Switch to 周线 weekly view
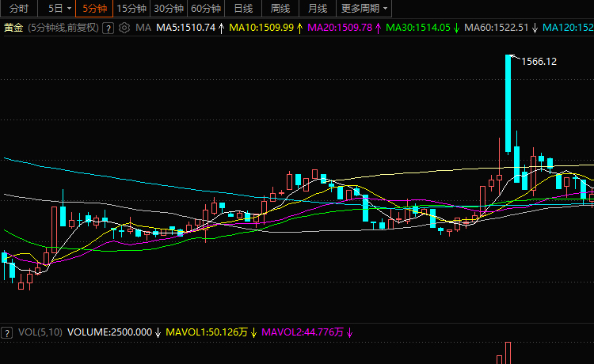This screenshot has height=364, width=594. click(x=280, y=9)
